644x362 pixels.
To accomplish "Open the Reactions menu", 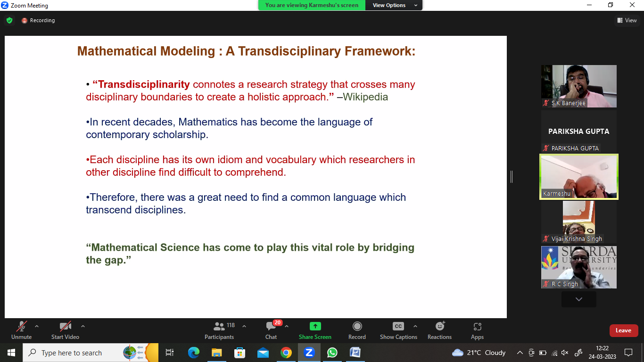I will (x=439, y=330).
